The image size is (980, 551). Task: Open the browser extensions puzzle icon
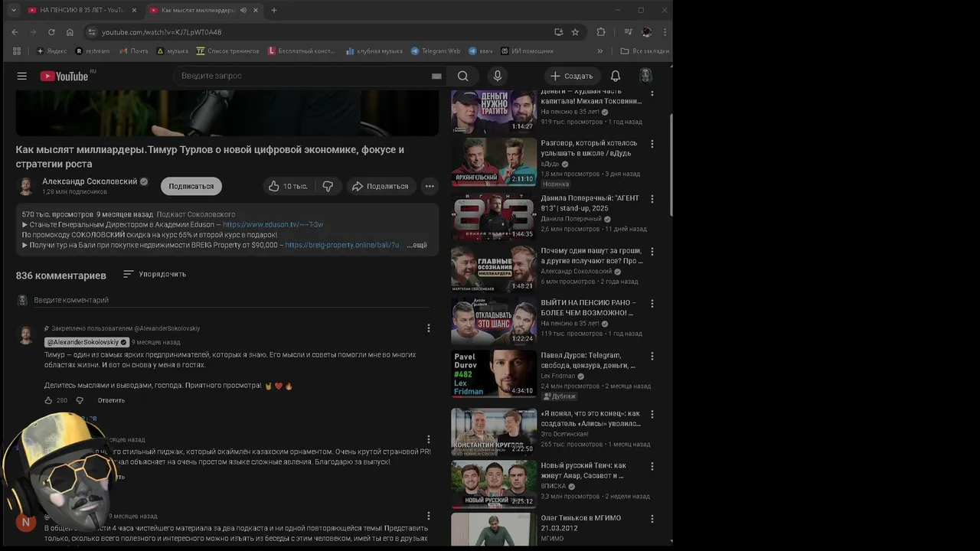tap(601, 32)
